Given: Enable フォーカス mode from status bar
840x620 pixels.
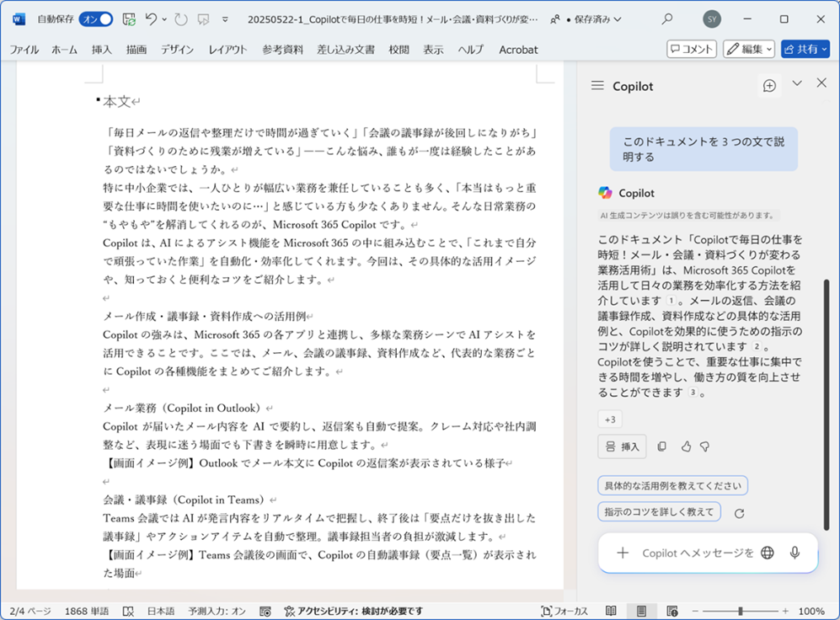Looking at the screenshot, I should (x=564, y=611).
